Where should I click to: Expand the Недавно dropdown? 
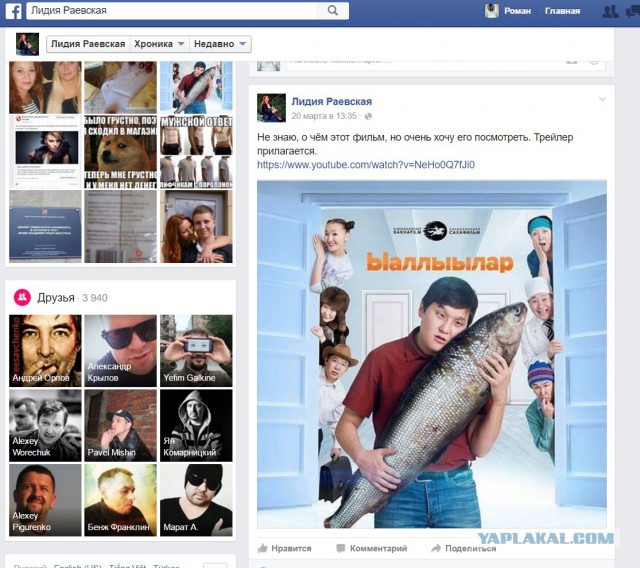tap(220, 44)
